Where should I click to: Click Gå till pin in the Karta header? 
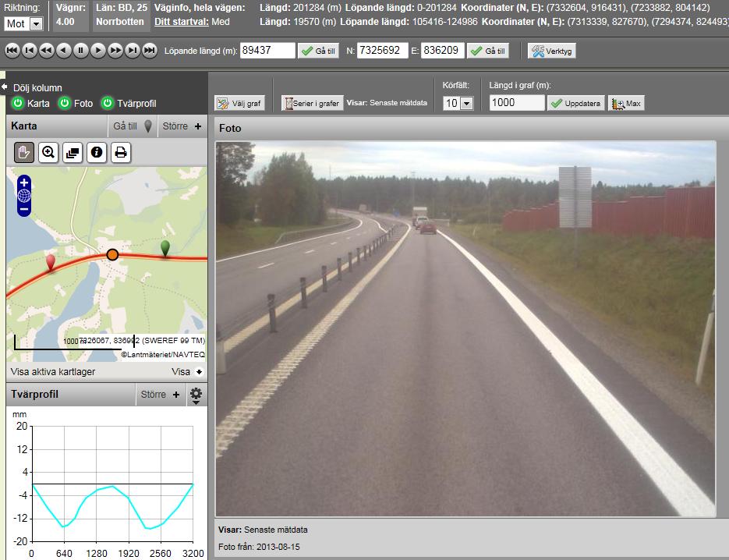[133, 126]
